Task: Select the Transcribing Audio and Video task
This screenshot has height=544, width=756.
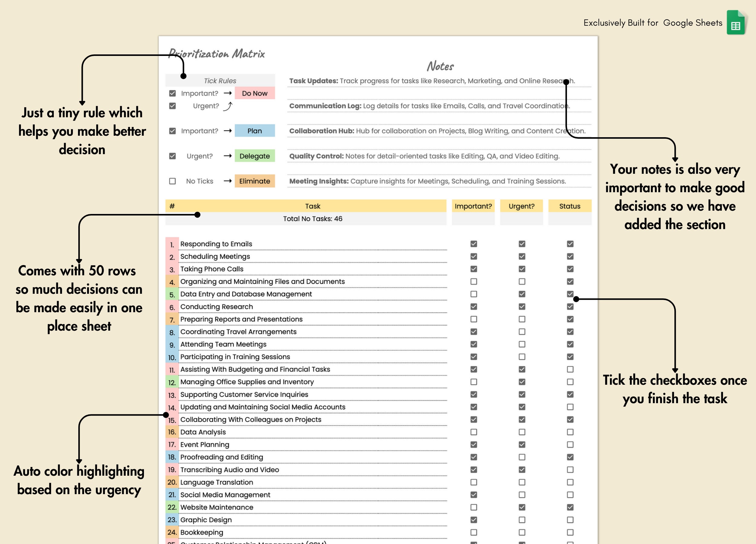Action: pyautogui.click(x=313, y=470)
